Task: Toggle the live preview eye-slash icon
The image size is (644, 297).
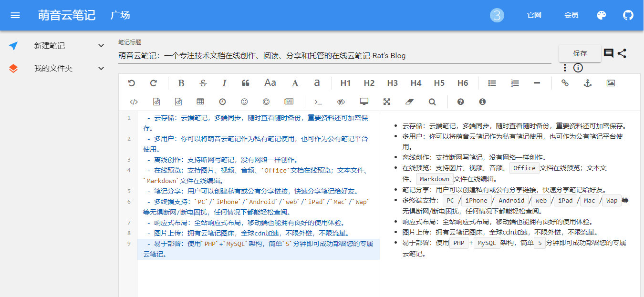Action: point(341,102)
